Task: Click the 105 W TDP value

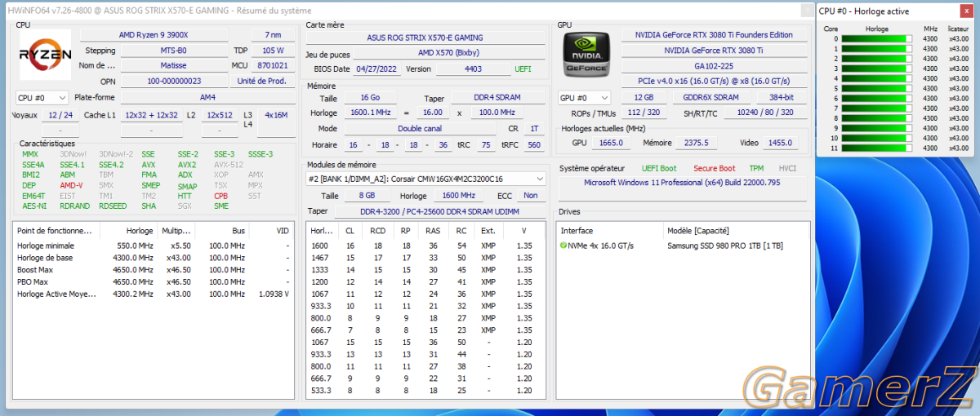Action: point(273,51)
